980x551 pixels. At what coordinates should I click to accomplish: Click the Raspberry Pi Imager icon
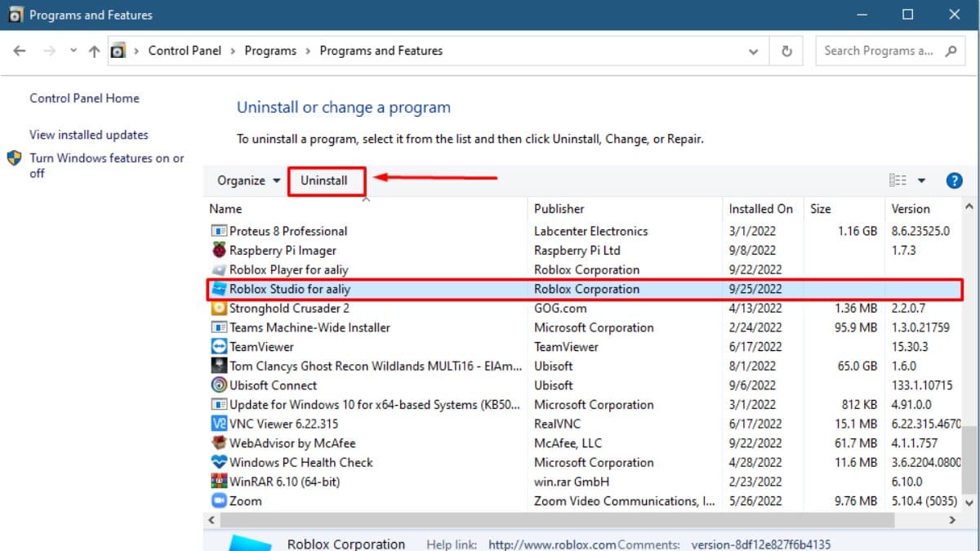(x=219, y=251)
